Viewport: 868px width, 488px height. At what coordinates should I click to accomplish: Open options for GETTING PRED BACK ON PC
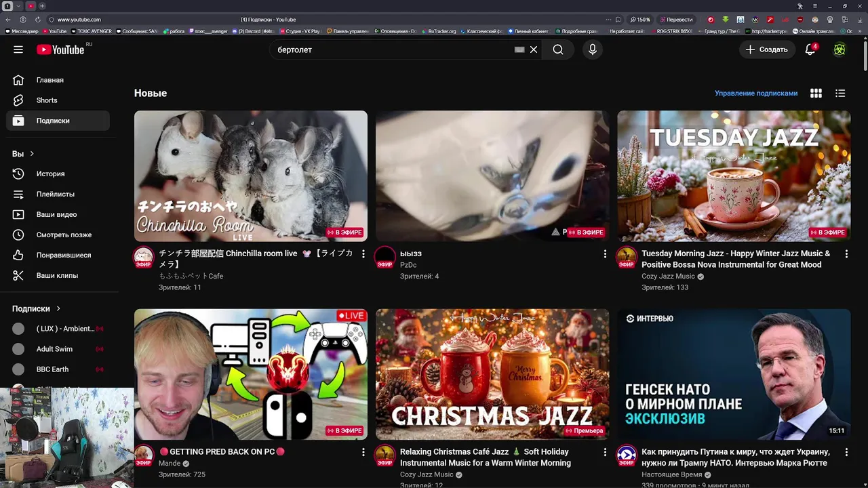click(x=363, y=452)
